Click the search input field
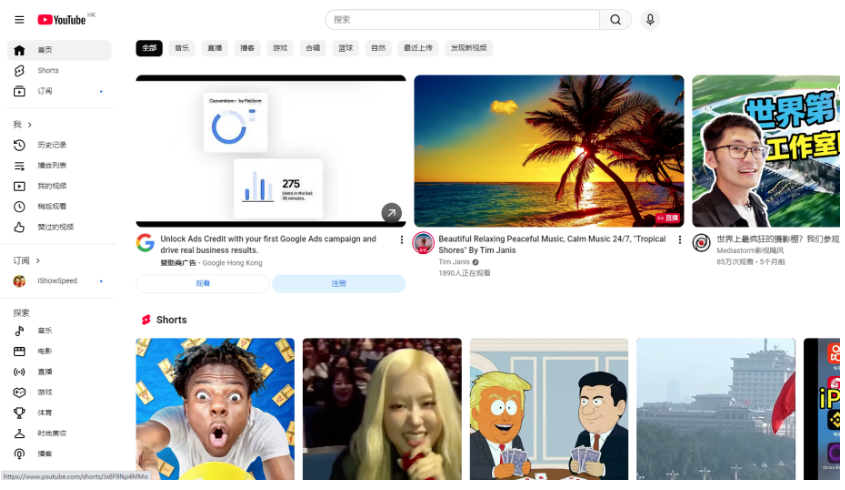845x490 pixels. tap(463, 20)
